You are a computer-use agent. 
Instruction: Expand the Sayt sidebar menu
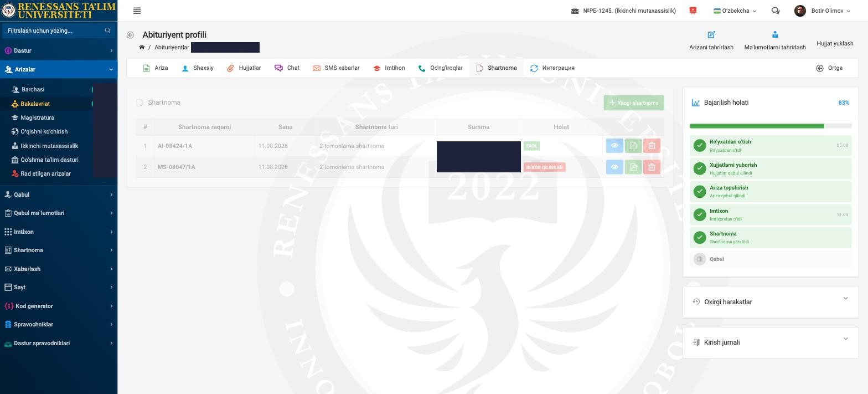59,287
